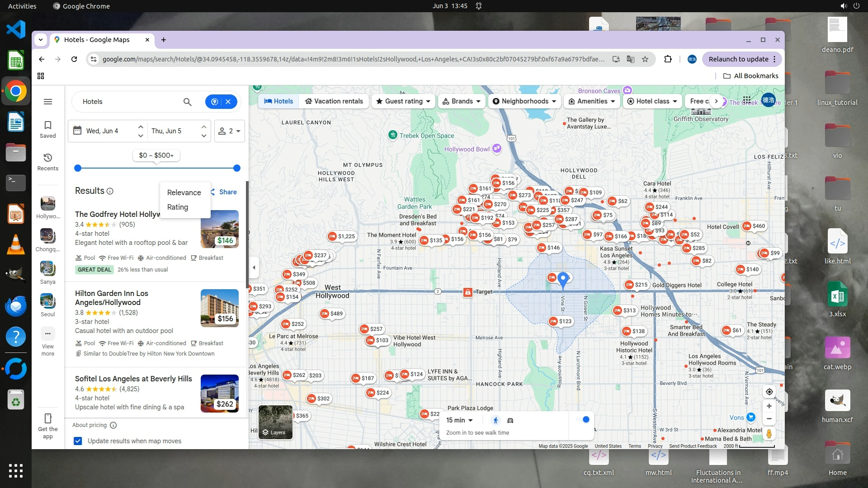
Task: Open the Recents history panel
Action: pyautogui.click(x=48, y=162)
